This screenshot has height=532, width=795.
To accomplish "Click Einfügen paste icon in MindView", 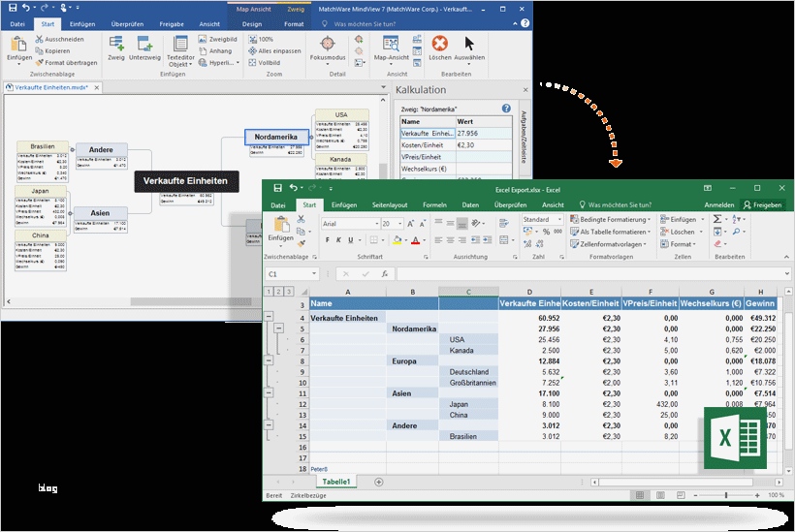I will pyautogui.click(x=19, y=45).
